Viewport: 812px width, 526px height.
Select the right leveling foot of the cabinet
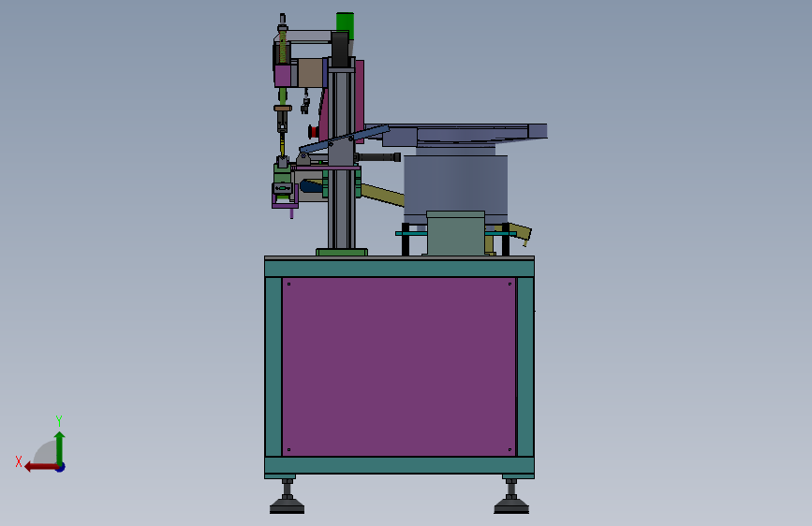point(511,498)
